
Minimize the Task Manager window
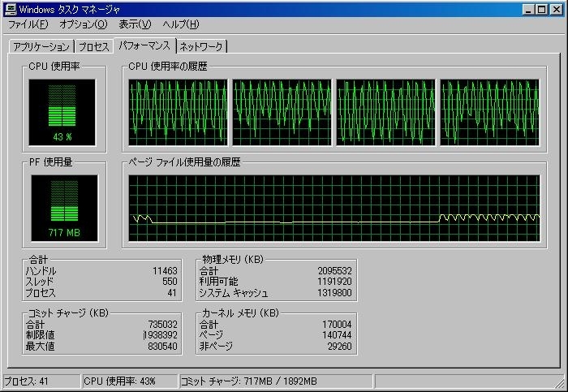528,10
